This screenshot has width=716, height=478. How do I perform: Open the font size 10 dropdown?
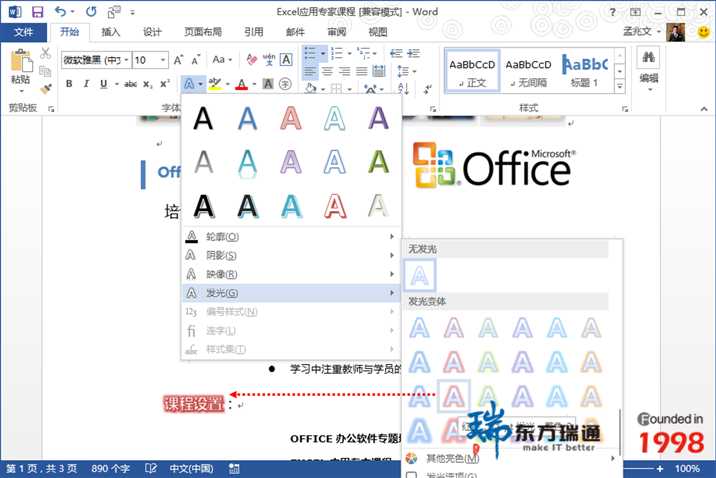point(163,60)
